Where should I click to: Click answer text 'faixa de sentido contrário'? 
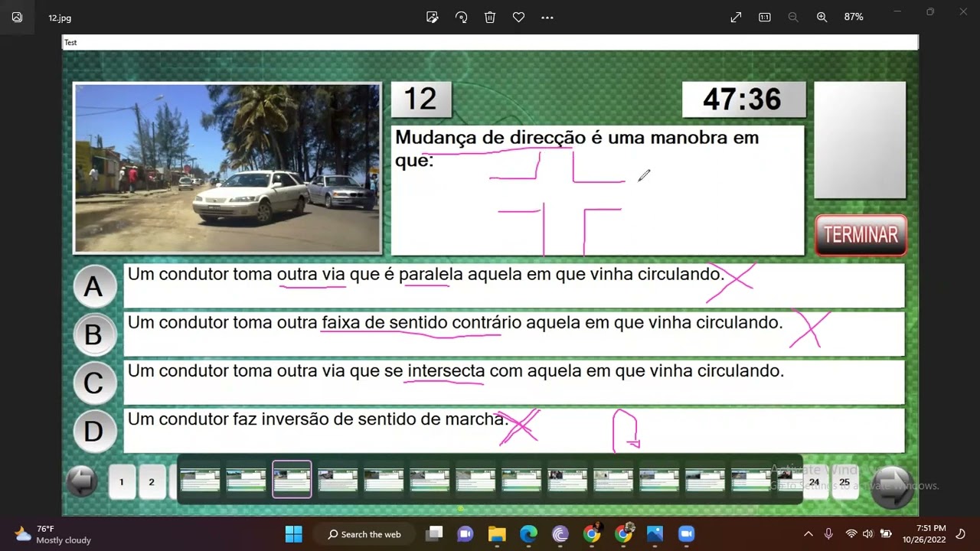pos(421,322)
